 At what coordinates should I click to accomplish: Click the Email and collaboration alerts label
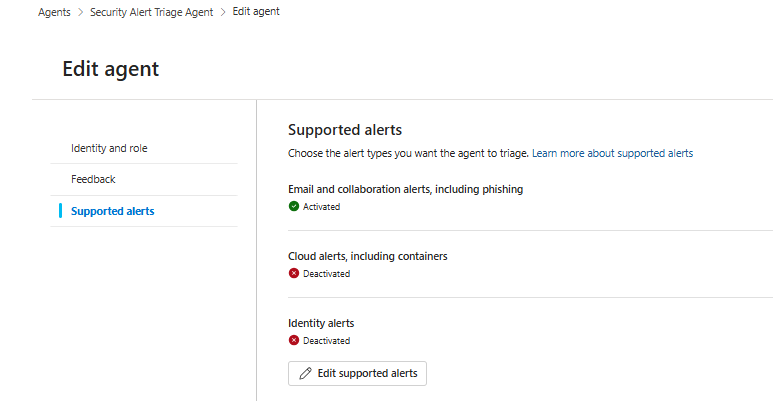coord(405,189)
